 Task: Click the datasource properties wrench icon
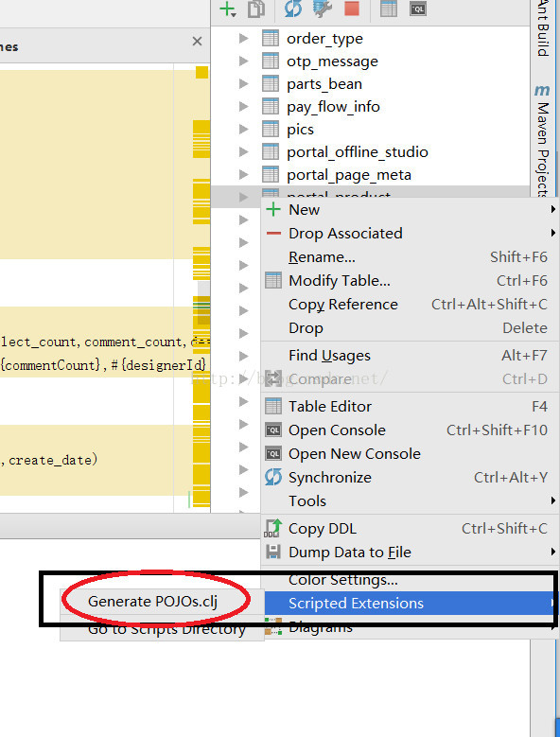(x=323, y=9)
